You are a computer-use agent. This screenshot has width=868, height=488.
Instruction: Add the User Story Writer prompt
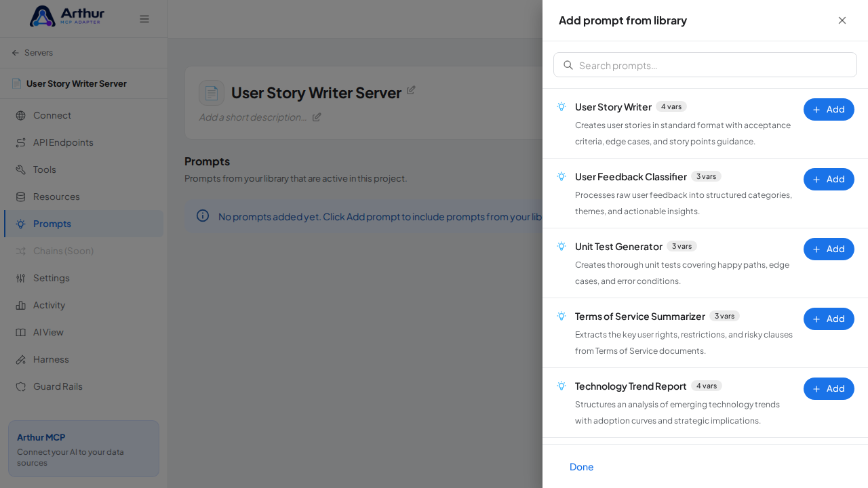click(829, 109)
